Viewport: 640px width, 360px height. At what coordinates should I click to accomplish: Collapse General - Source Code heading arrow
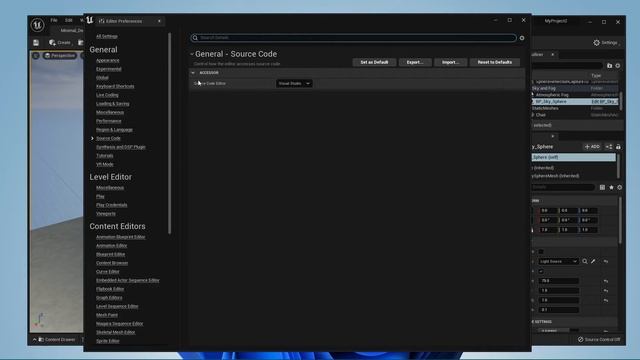point(192,54)
